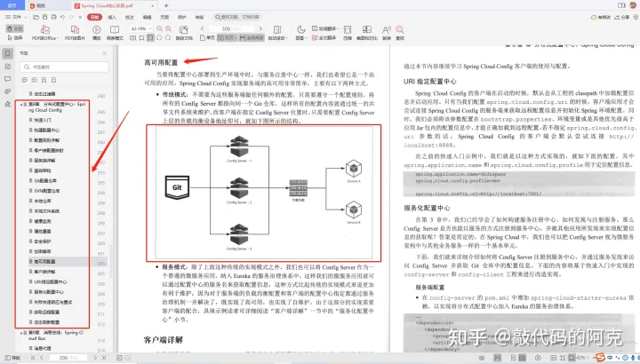640x364 pixels.
Task: Close the bookmarks panel with X
Action: coord(105,53)
